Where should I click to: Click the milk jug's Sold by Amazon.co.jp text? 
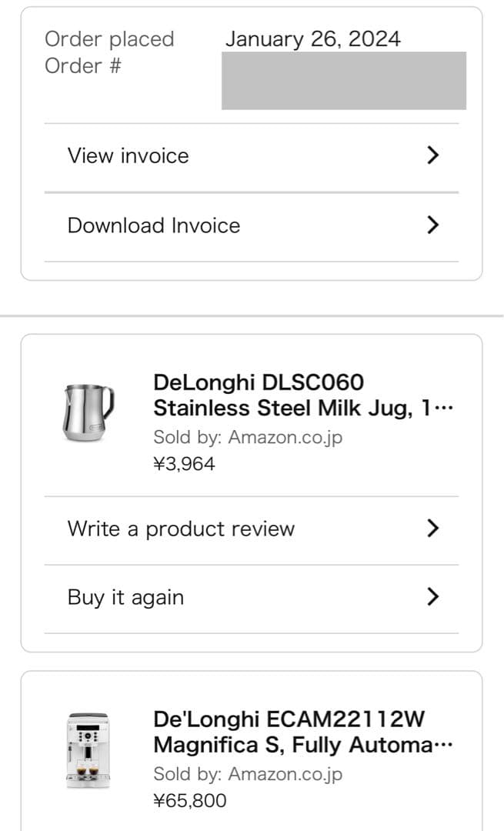[x=248, y=437]
